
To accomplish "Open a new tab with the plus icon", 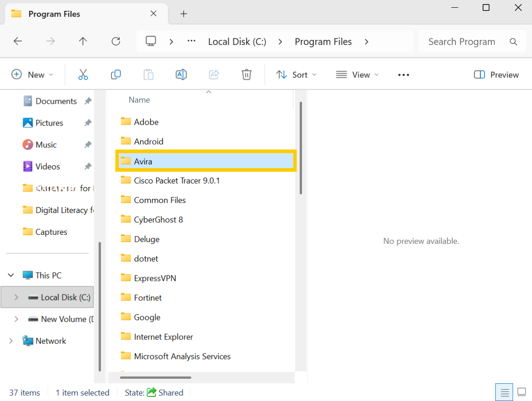I will (183, 14).
